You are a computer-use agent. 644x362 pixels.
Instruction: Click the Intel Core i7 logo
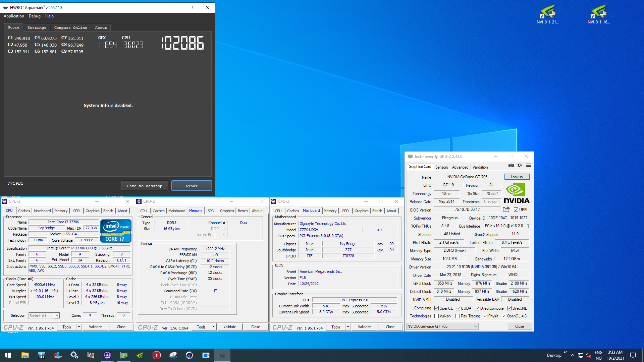pos(116,231)
